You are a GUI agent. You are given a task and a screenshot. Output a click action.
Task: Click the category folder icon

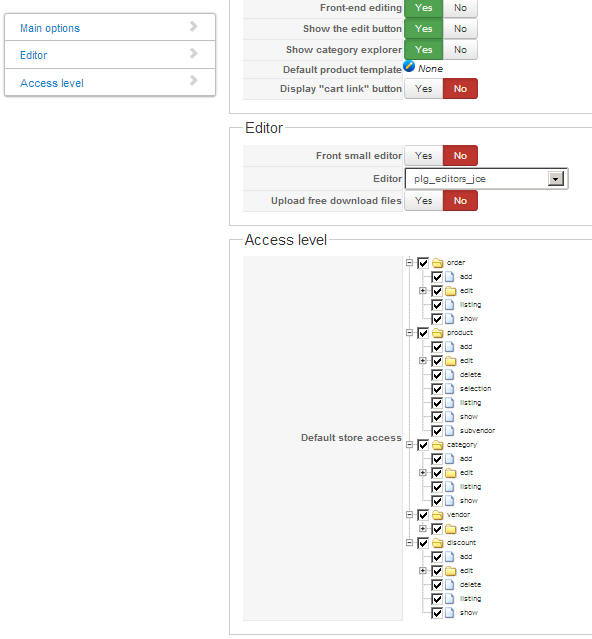point(438,445)
